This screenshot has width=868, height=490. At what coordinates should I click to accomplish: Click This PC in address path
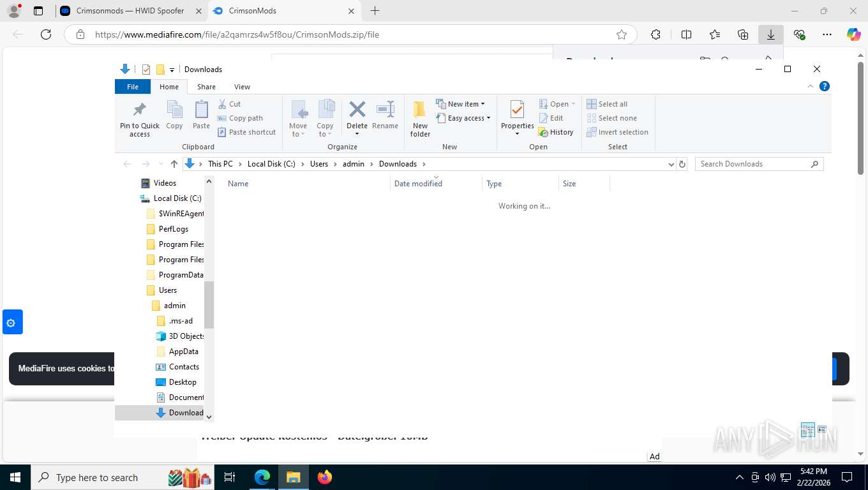pos(220,164)
